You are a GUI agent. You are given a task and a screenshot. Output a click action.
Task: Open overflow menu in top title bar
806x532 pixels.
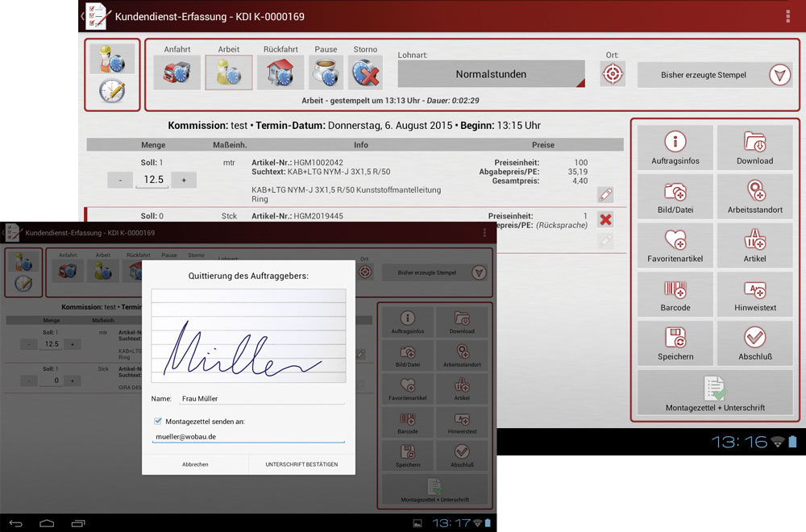787,16
